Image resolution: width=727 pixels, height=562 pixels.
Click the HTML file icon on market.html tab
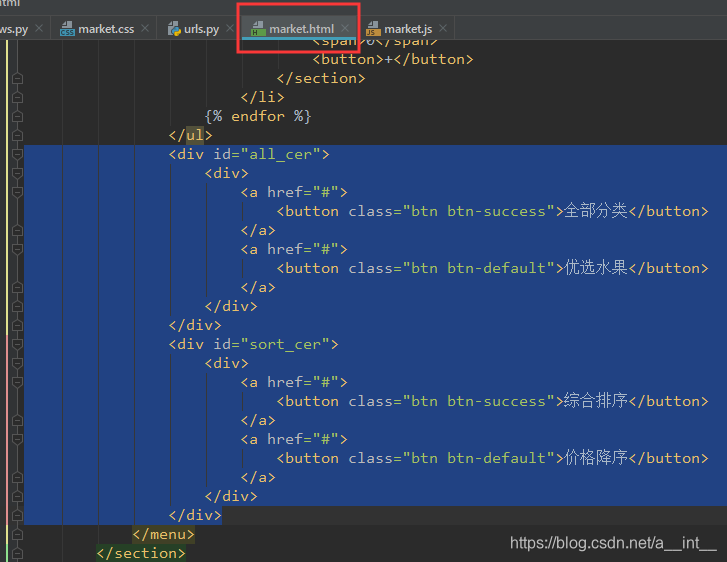point(257,29)
